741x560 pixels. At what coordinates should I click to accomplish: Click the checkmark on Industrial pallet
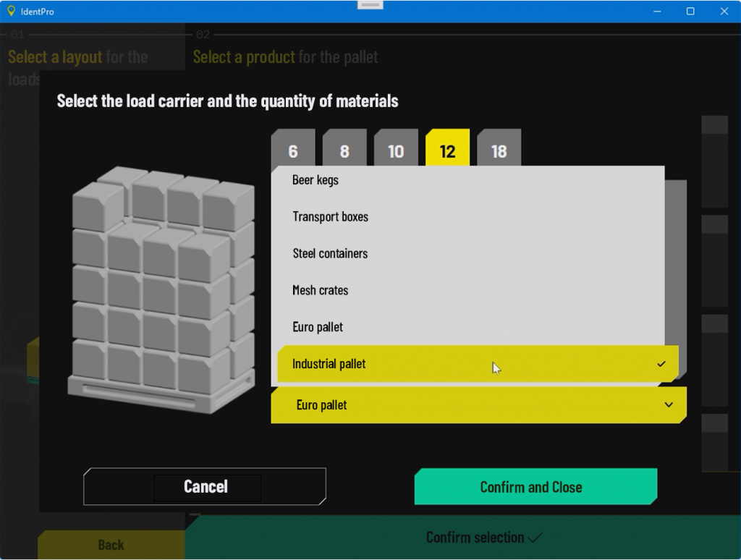pos(661,364)
